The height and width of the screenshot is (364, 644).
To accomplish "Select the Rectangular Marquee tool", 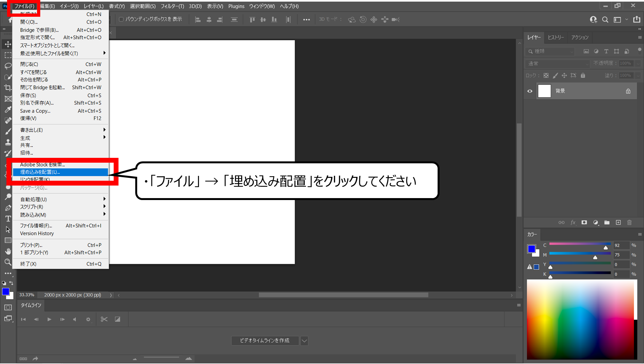I will click(8, 55).
